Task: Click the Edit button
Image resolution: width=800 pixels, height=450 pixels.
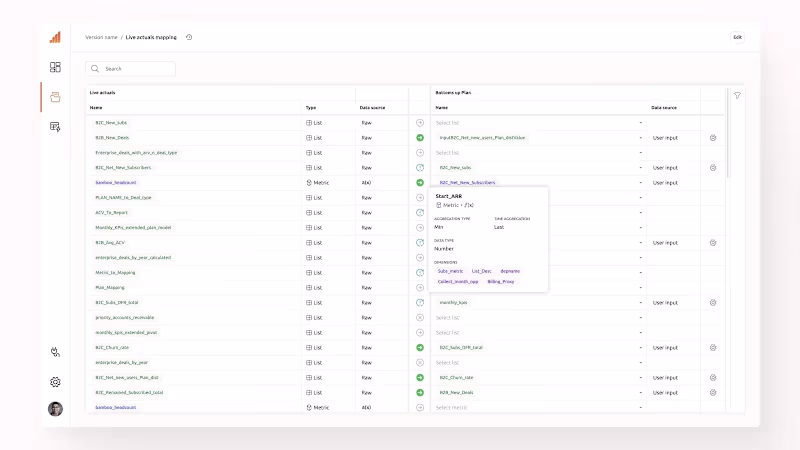Action: tap(737, 37)
